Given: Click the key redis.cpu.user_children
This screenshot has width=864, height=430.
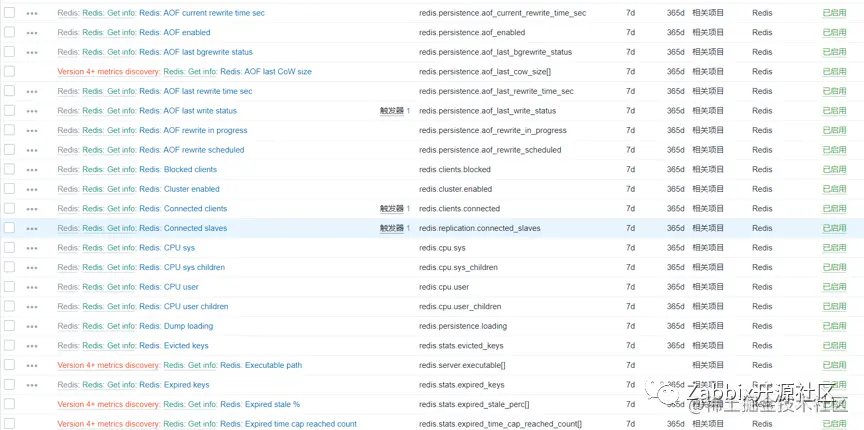Looking at the screenshot, I should click(x=460, y=307).
